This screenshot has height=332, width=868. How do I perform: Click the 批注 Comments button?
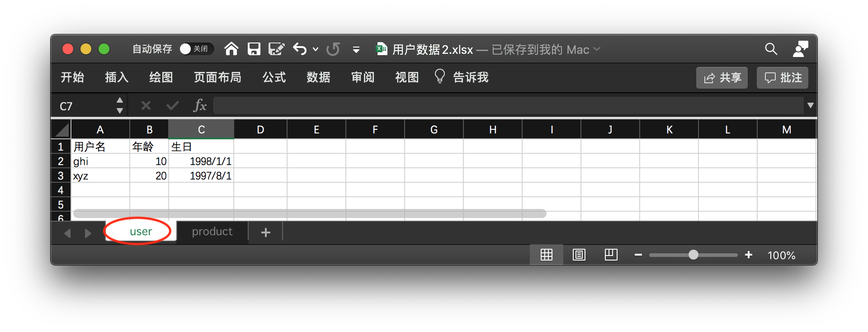[783, 78]
